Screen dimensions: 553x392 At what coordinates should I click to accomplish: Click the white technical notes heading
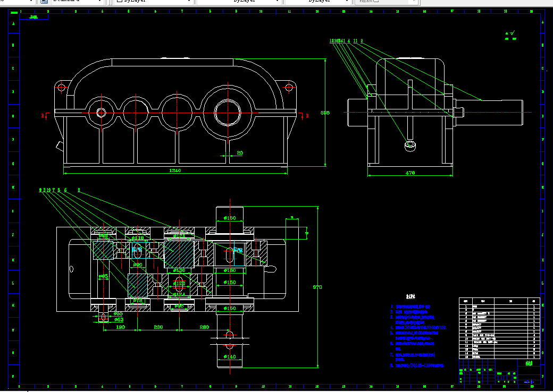(x=410, y=296)
